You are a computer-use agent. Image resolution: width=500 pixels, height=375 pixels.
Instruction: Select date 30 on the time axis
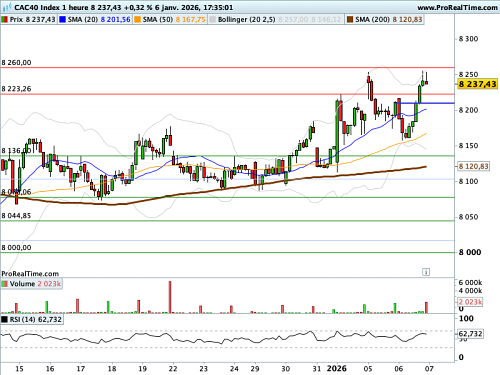pos(286,369)
